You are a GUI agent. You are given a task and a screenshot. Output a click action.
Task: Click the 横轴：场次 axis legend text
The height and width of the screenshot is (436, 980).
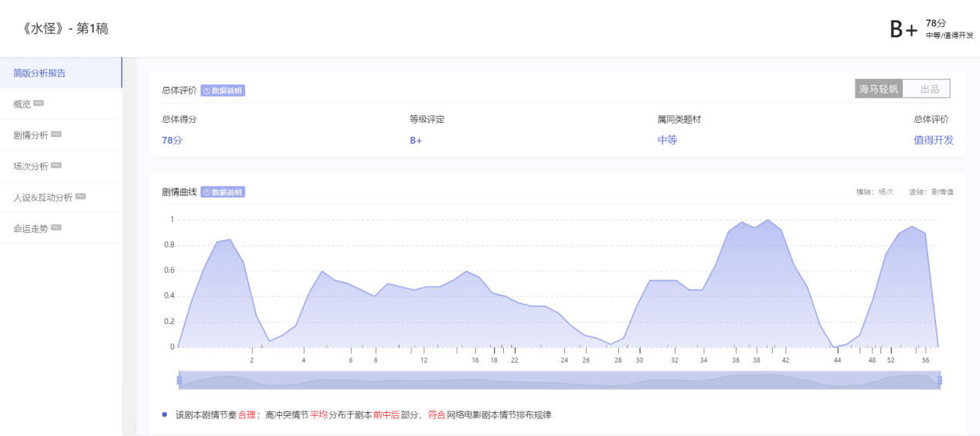click(x=875, y=192)
